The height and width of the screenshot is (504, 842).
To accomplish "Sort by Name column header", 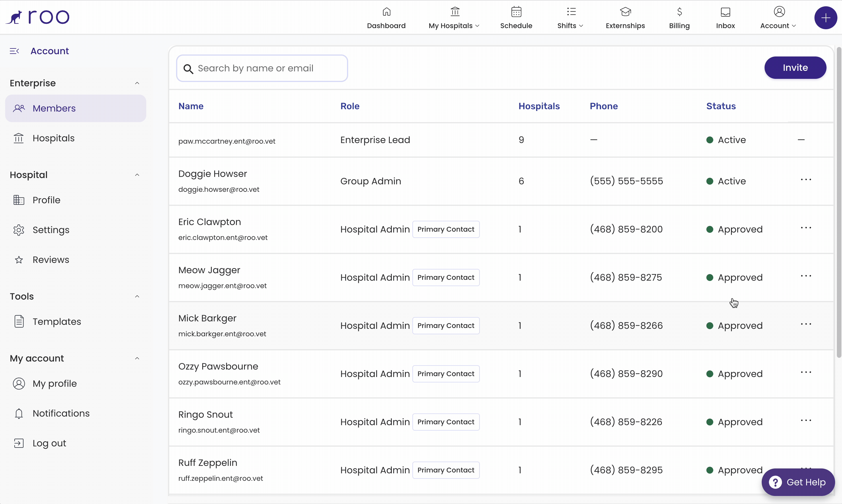I will [x=191, y=106].
